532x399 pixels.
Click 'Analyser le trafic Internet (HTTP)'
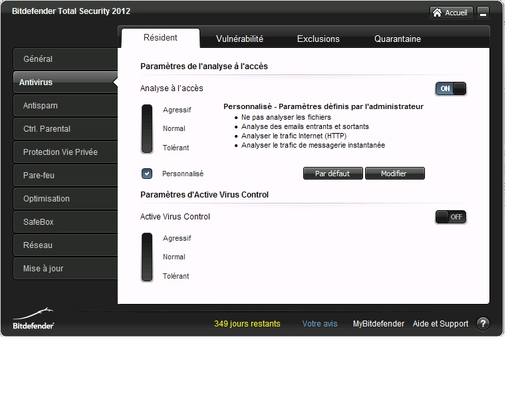coord(294,136)
